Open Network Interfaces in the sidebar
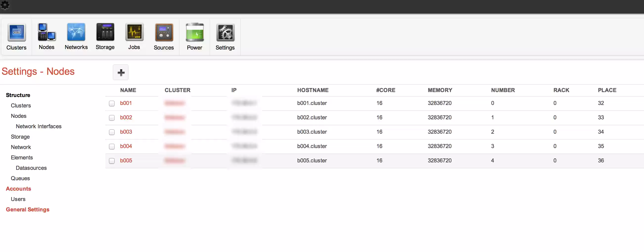The width and height of the screenshot is (644, 252). 39,126
